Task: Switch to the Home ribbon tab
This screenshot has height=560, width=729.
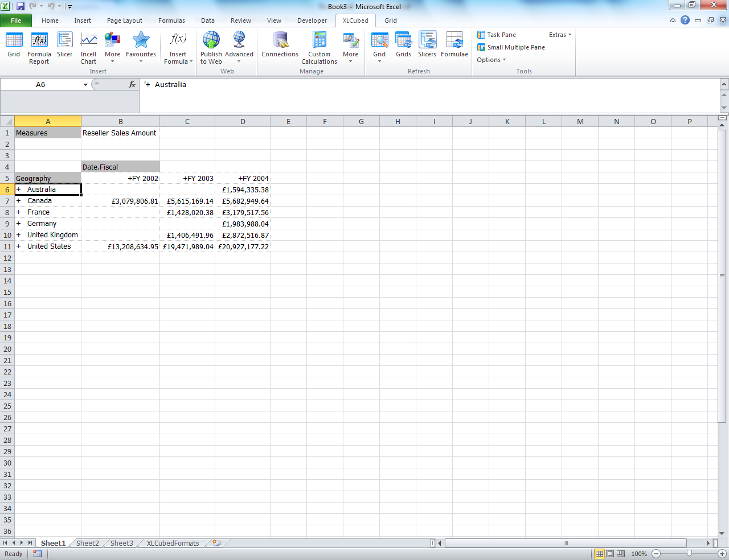Action: (50, 20)
